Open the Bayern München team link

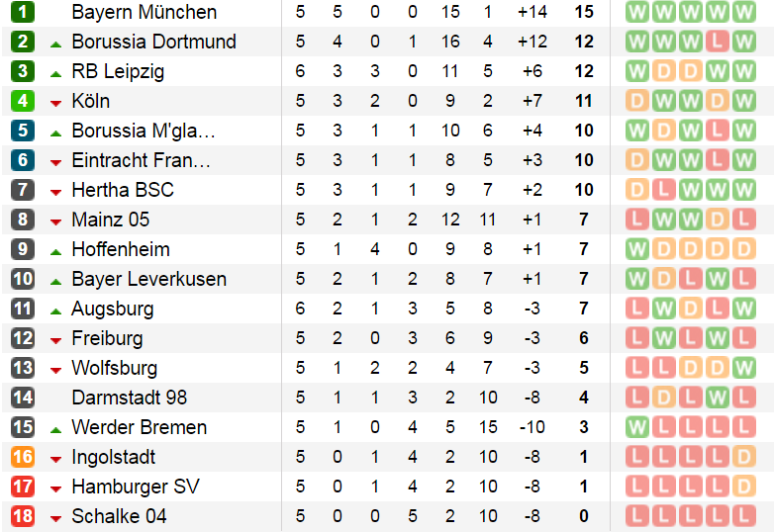144,13
